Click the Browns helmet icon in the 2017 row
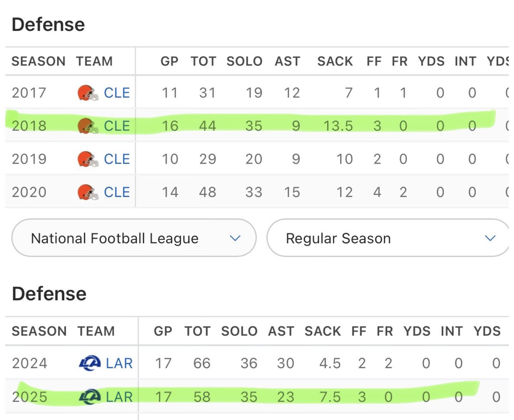This screenshot has height=420, width=514. (x=88, y=93)
